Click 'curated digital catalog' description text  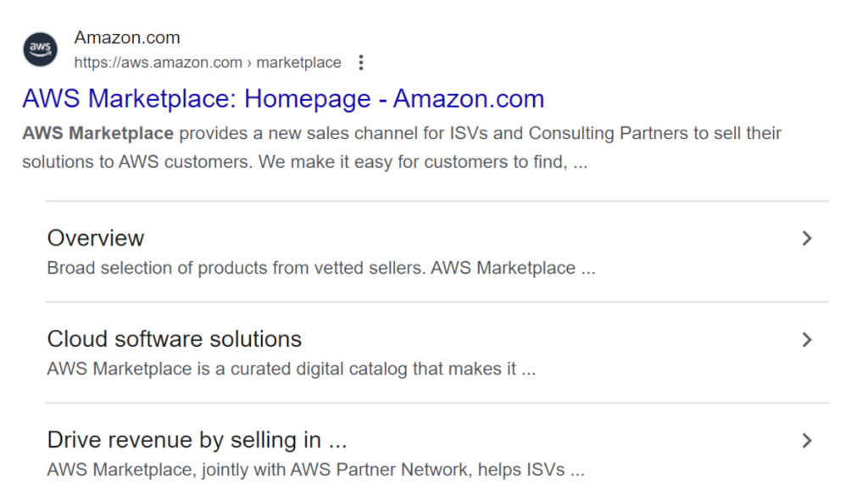tap(320, 369)
